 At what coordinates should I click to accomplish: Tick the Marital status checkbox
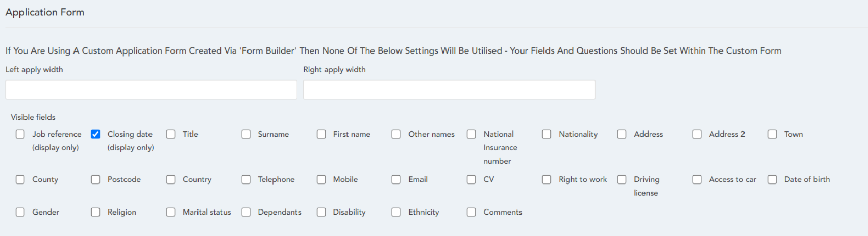pyautogui.click(x=171, y=212)
